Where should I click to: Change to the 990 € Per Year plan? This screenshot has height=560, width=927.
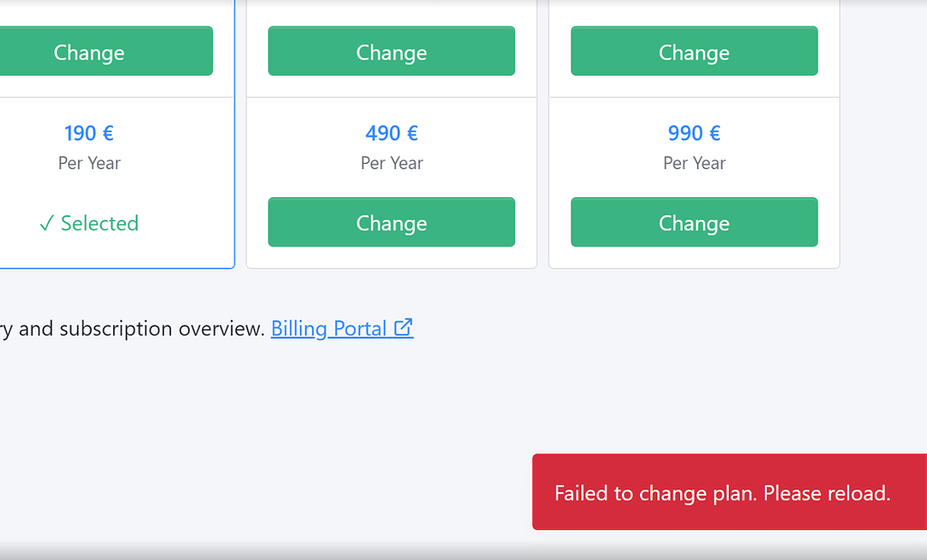pyautogui.click(x=693, y=222)
